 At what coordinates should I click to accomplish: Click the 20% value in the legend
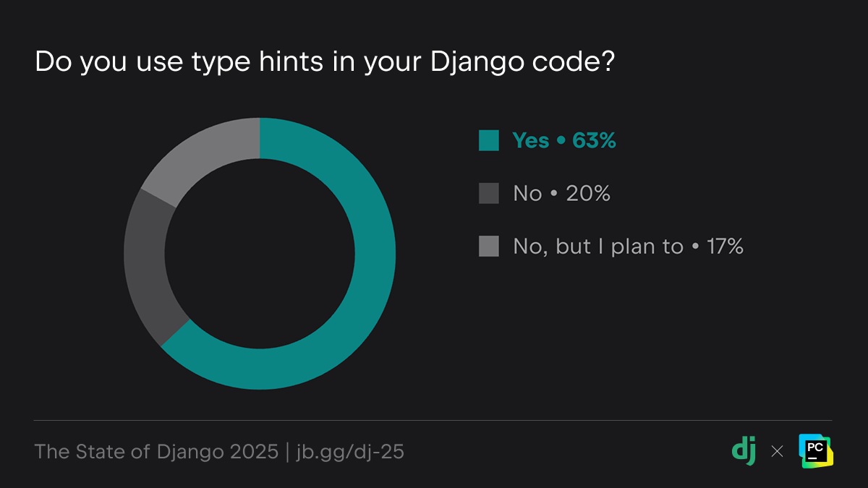(x=589, y=193)
